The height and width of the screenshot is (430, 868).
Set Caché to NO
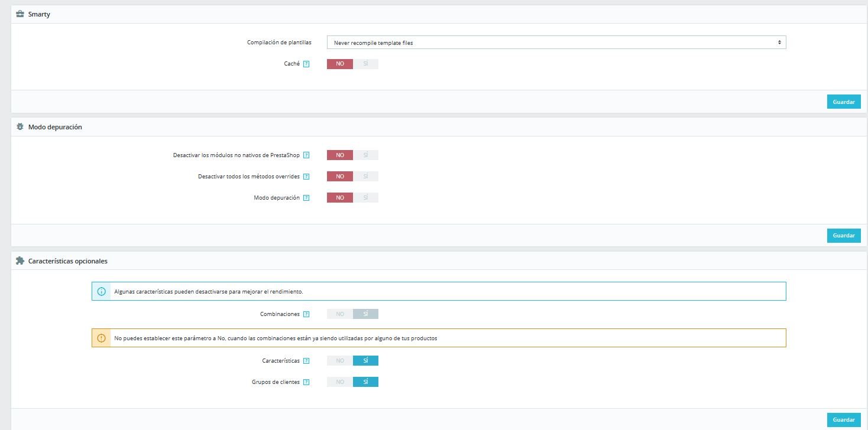click(340, 64)
